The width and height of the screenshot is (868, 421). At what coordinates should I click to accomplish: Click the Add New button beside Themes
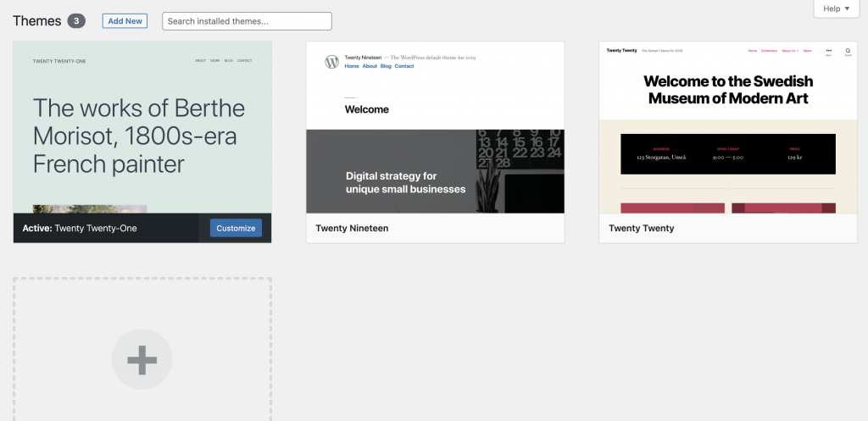[x=125, y=21]
